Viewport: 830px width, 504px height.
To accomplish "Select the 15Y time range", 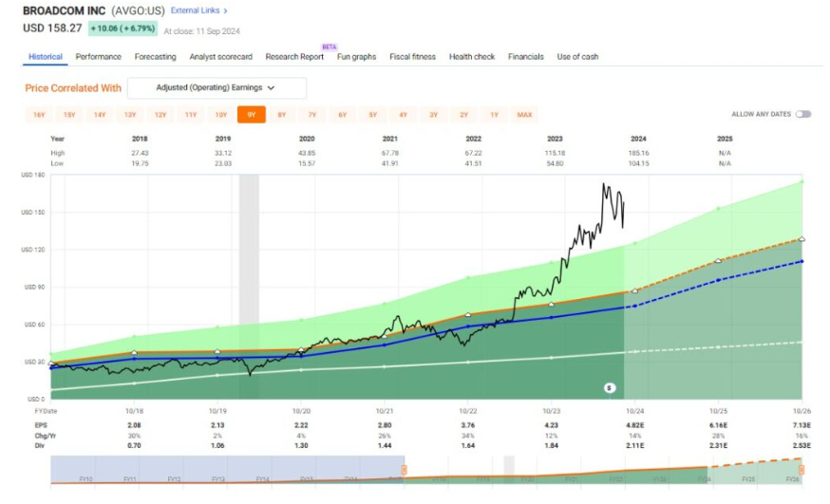I will coord(69,115).
